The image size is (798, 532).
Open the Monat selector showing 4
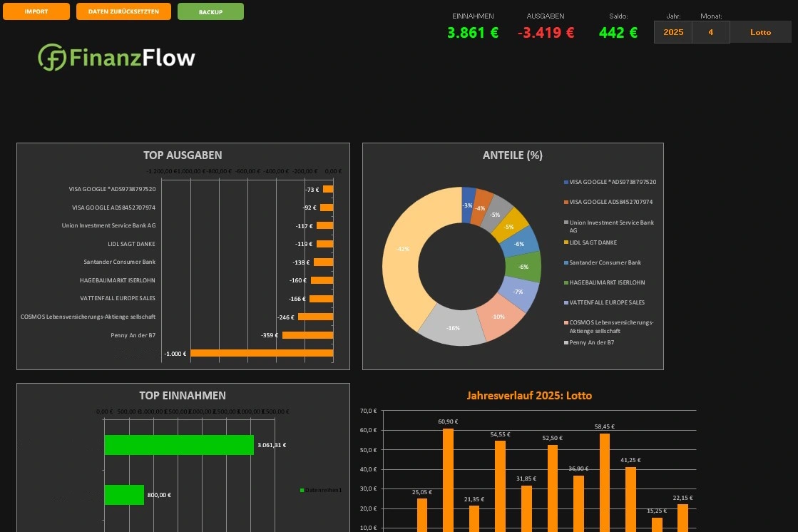(x=710, y=32)
